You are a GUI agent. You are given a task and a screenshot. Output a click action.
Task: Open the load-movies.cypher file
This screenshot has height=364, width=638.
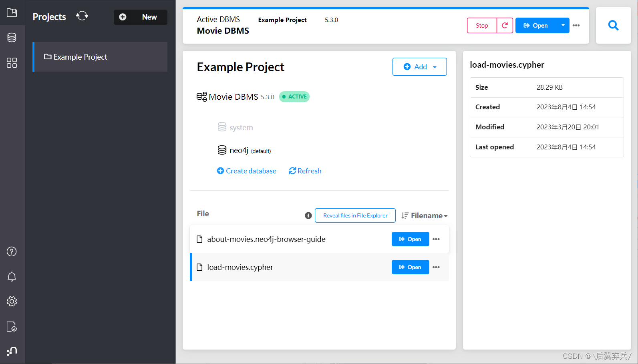[x=411, y=267]
